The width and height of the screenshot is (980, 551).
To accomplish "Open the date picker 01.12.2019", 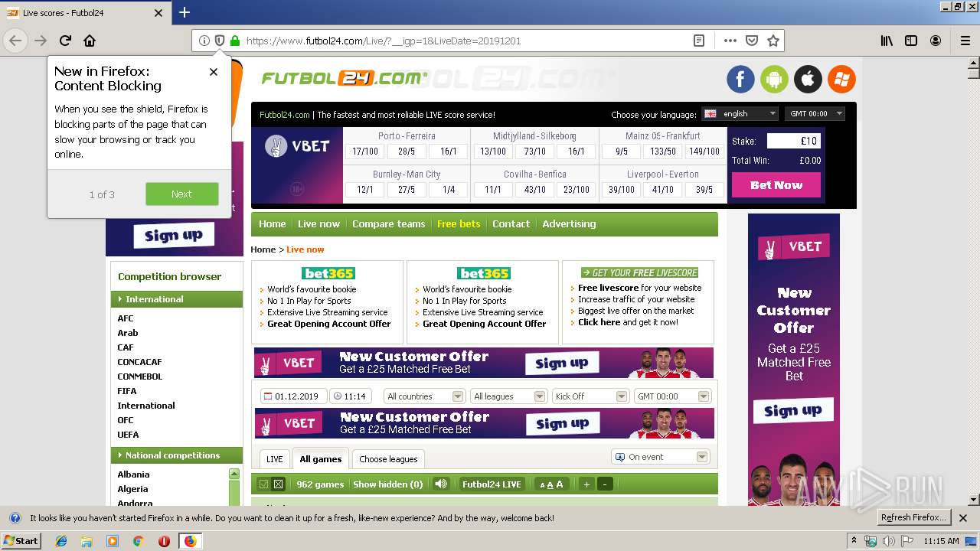I will [293, 396].
